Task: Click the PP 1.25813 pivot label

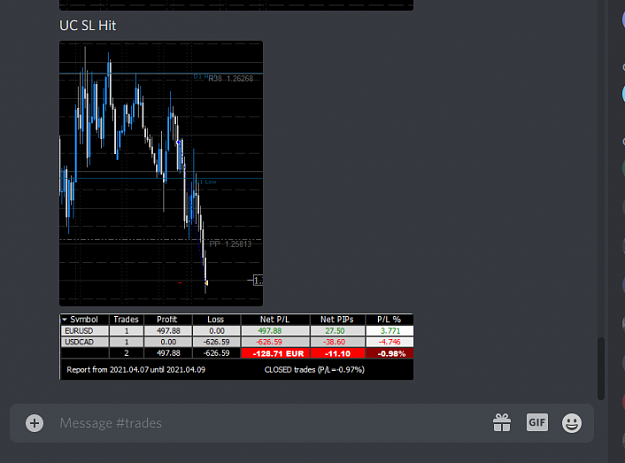Action: [230, 244]
